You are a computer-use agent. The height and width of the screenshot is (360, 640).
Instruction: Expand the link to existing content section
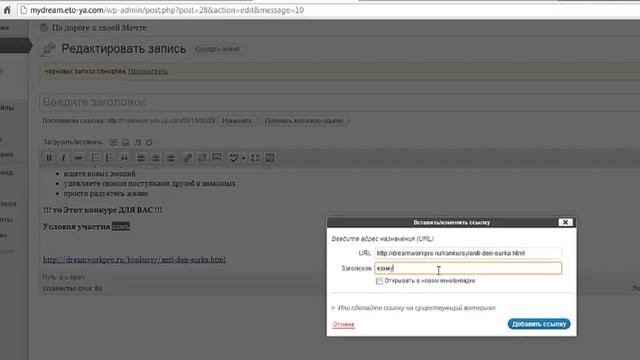pos(413,308)
